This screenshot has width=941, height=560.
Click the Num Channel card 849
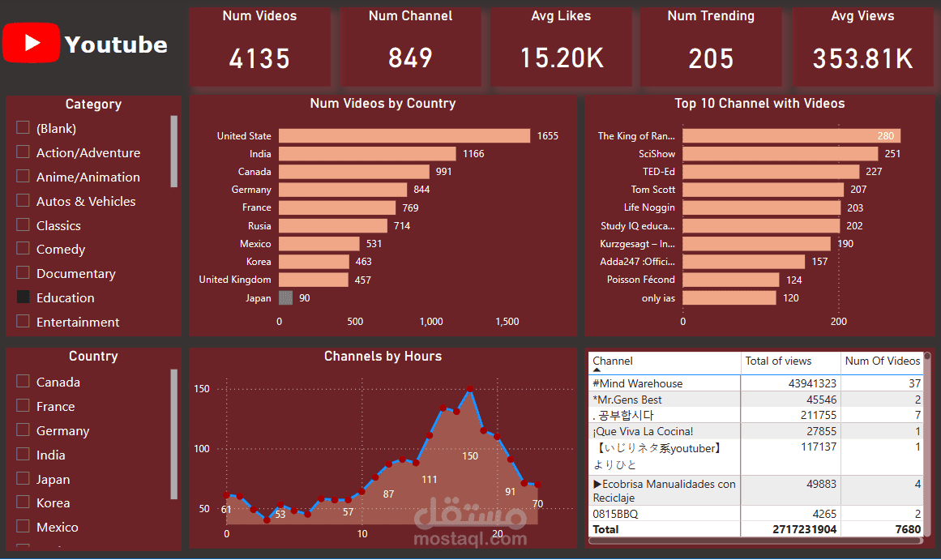[410, 46]
